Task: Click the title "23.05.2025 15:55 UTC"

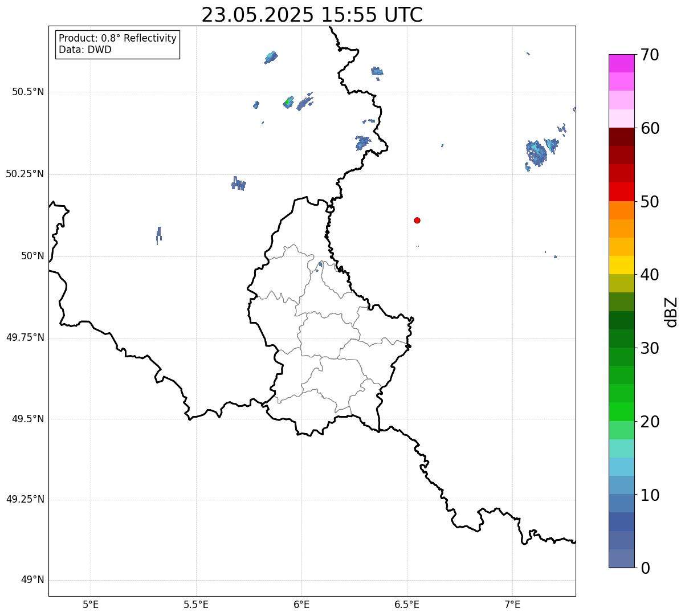Action: tap(312, 15)
